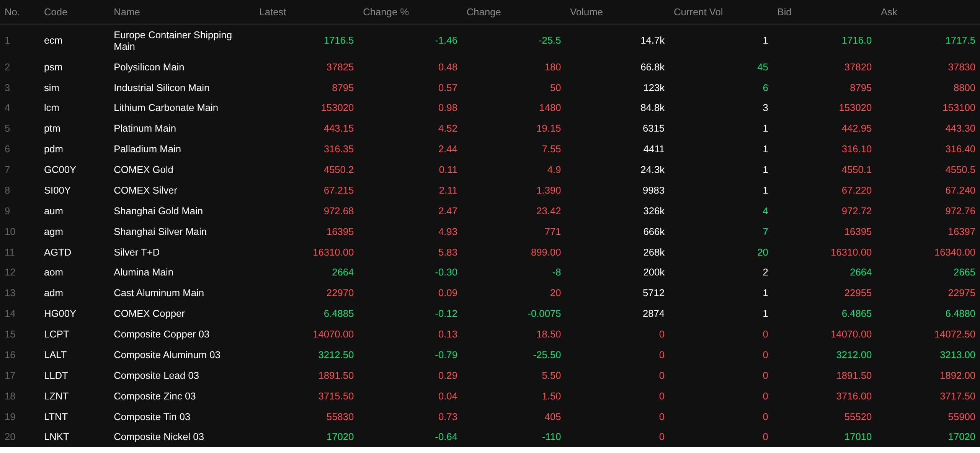The image size is (980, 453).
Task: Click the LCPT code cell
Action: point(57,334)
